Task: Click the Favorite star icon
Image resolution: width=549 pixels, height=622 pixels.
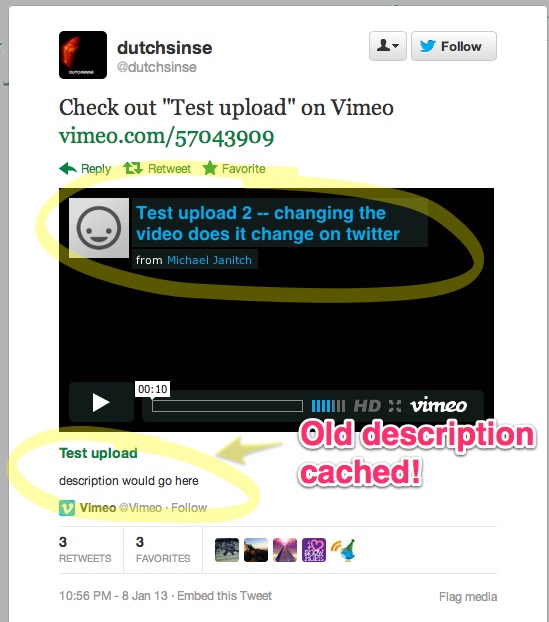Action: point(210,168)
